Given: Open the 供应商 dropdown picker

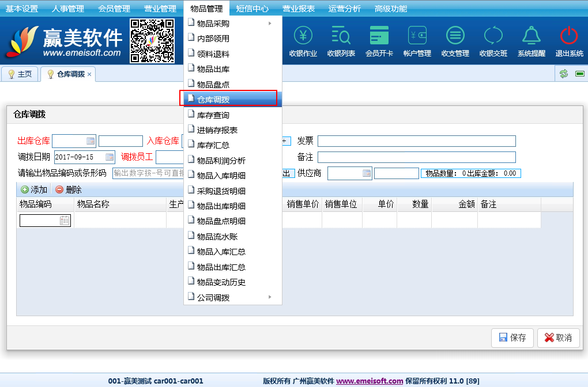Looking at the screenshot, I should pyautogui.click(x=367, y=173).
